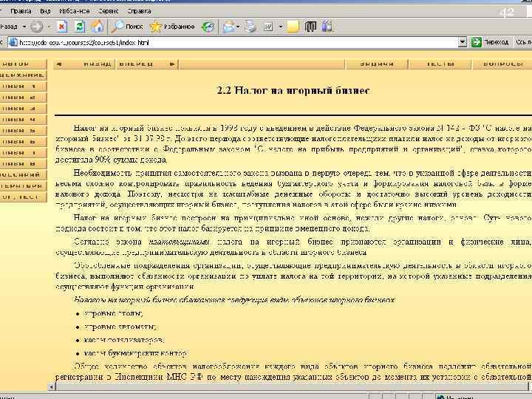Open Favorites (Избранное) star button
The width and height of the screenshot is (532, 399).
tap(172, 27)
